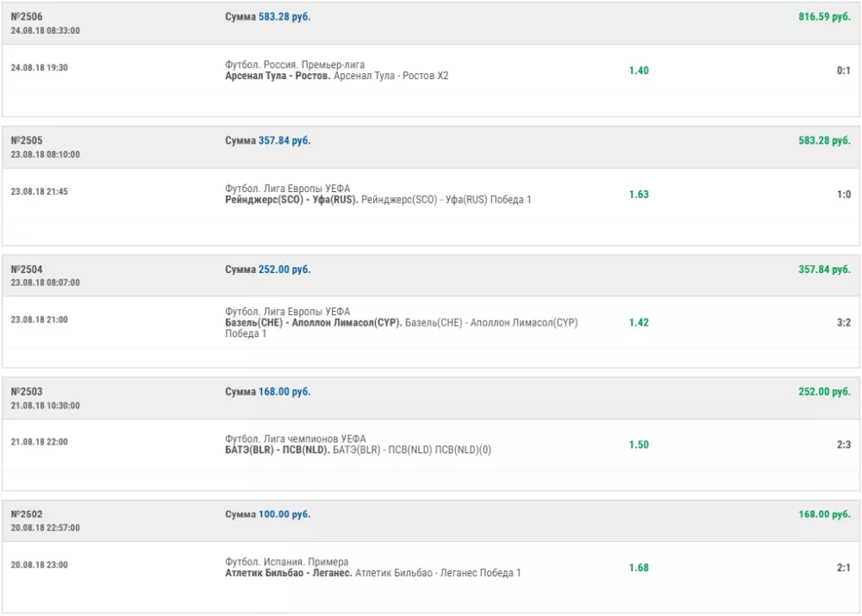862x616 pixels.
Task: Click the Лига чемпионов УЕФА league label
Action: tap(313, 439)
